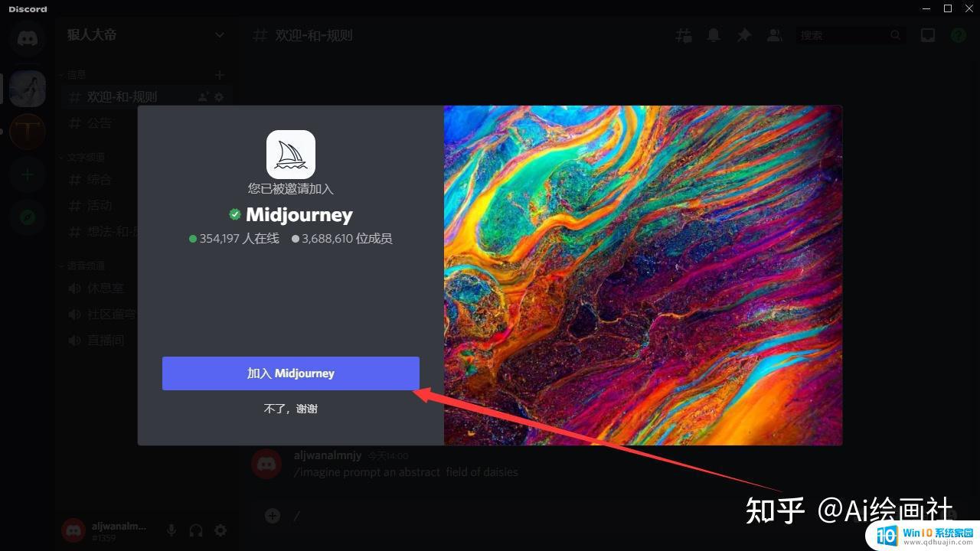Click the red avatar next to aljwanalmnjy message
Image resolution: width=980 pixels, height=551 pixels.
[x=266, y=464]
